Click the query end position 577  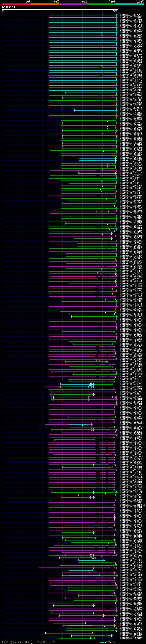click(115, 11)
